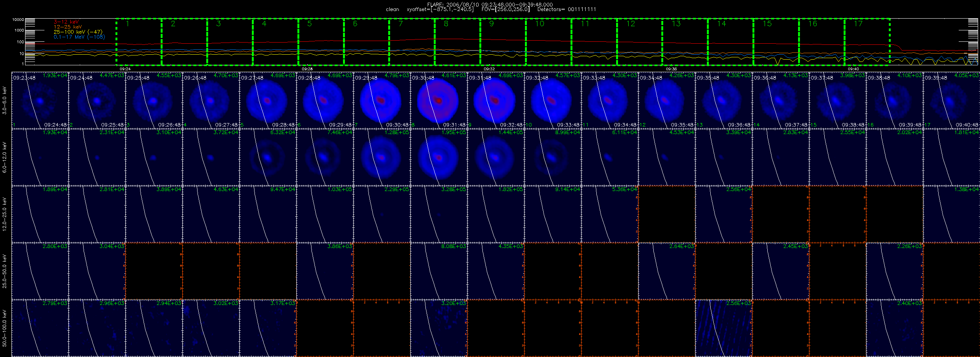This screenshot has height=357, width=980.
Task: Open the 6.0-12.0 keV image labeled 2.31E+04
Action: [97, 157]
